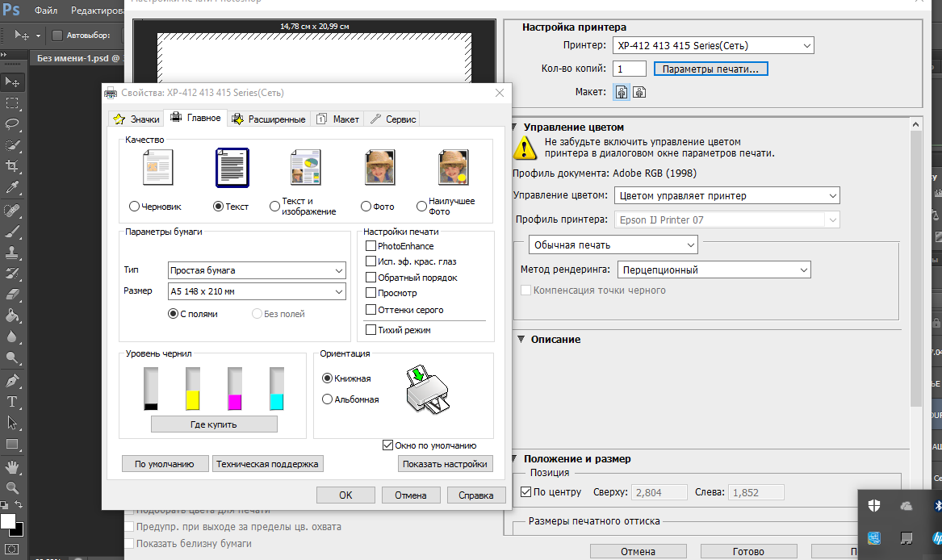
Task: Switch to Значки tab
Action: 136,119
